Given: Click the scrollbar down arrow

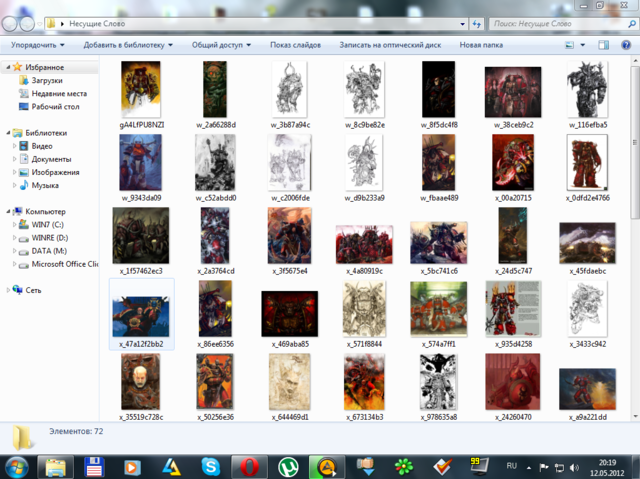Looking at the screenshot, I should [x=635, y=416].
